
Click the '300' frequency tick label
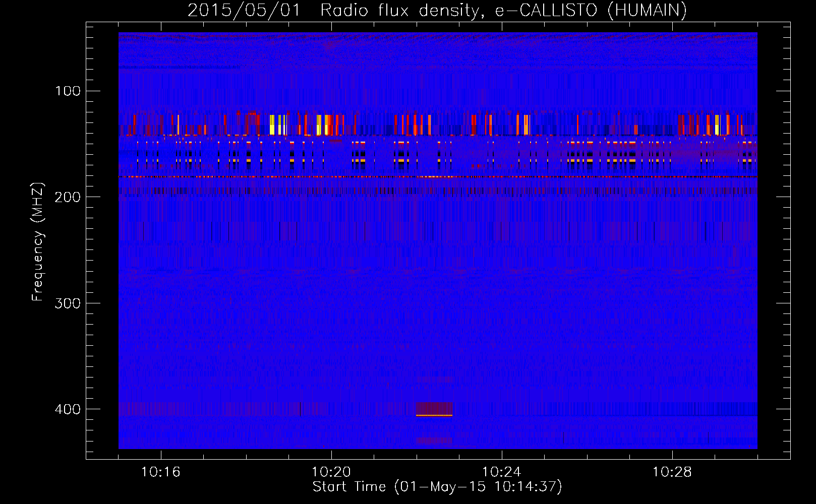pos(68,303)
